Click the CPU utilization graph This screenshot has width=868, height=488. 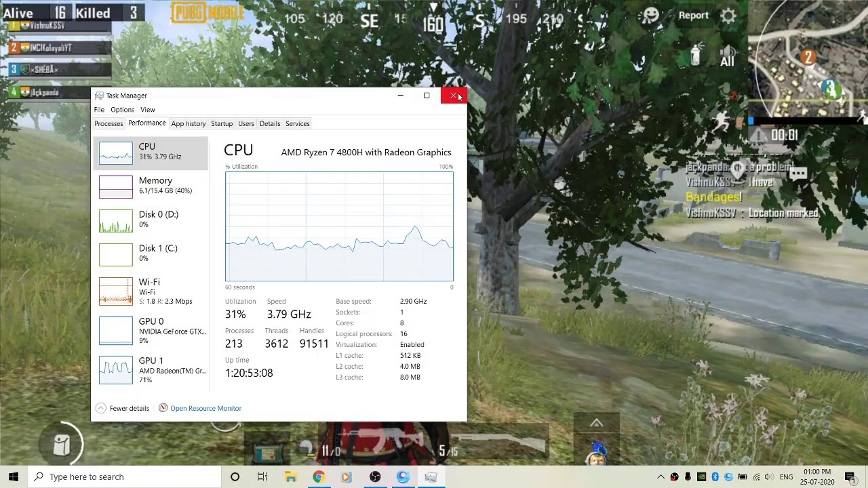(339, 226)
